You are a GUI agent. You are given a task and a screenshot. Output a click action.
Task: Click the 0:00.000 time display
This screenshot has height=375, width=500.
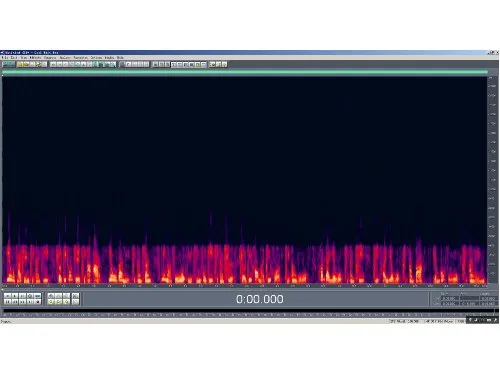coord(260,299)
